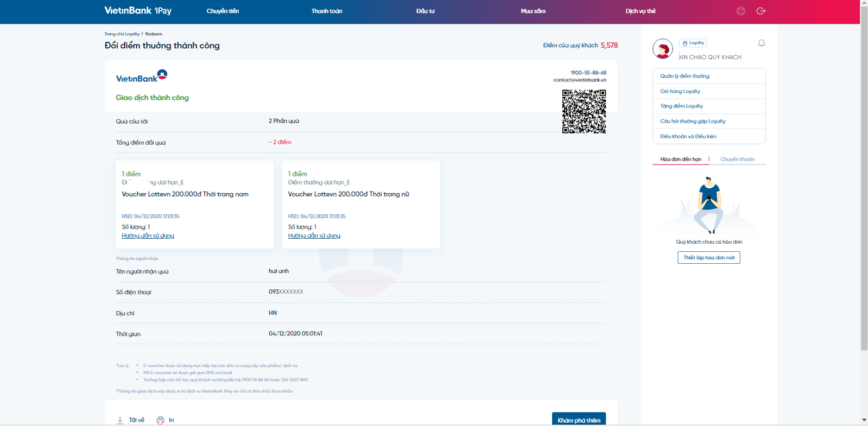The width and height of the screenshot is (868, 426).
Task: Click the Redeem breadcrumb item
Action: click(154, 34)
